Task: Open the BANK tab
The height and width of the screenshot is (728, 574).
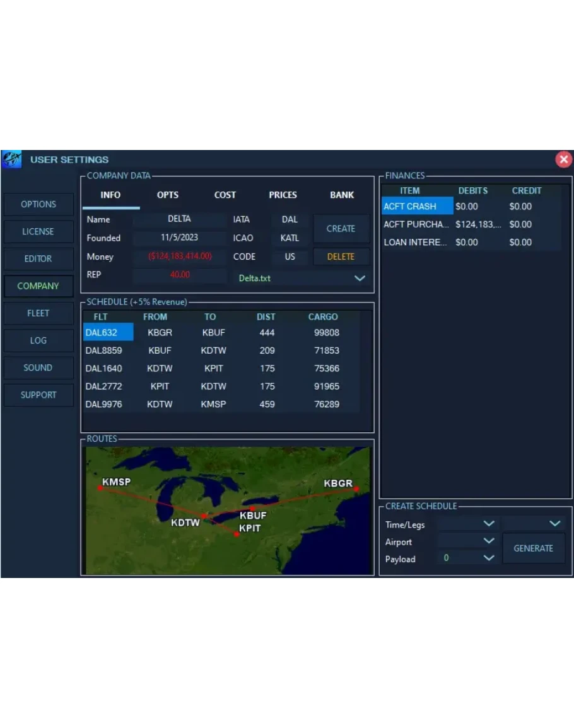Action: tap(342, 195)
